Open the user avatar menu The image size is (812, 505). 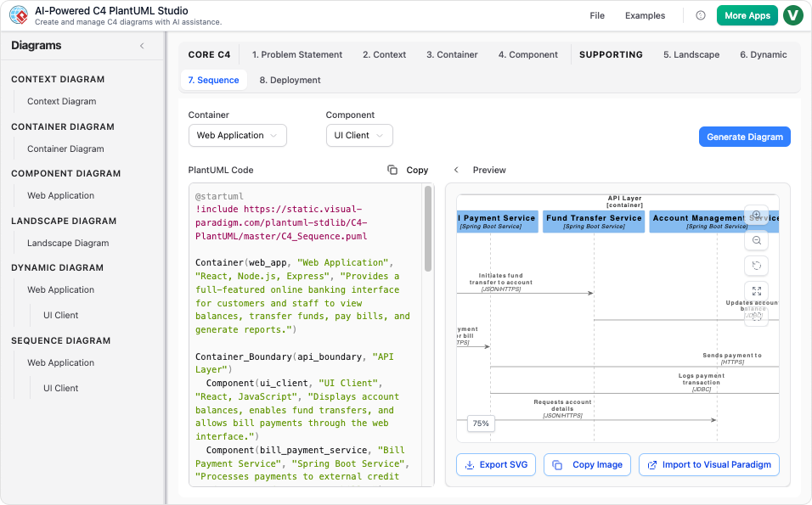point(792,15)
